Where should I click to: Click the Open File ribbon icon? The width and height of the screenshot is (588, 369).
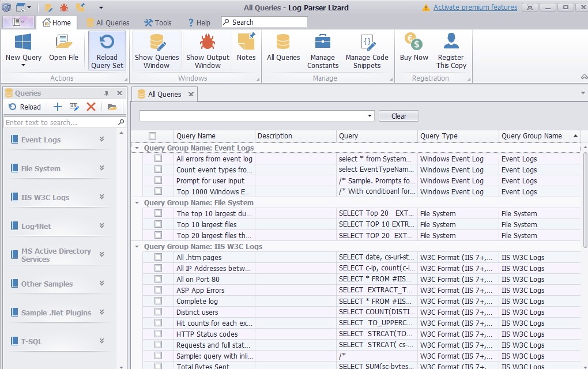click(63, 43)
